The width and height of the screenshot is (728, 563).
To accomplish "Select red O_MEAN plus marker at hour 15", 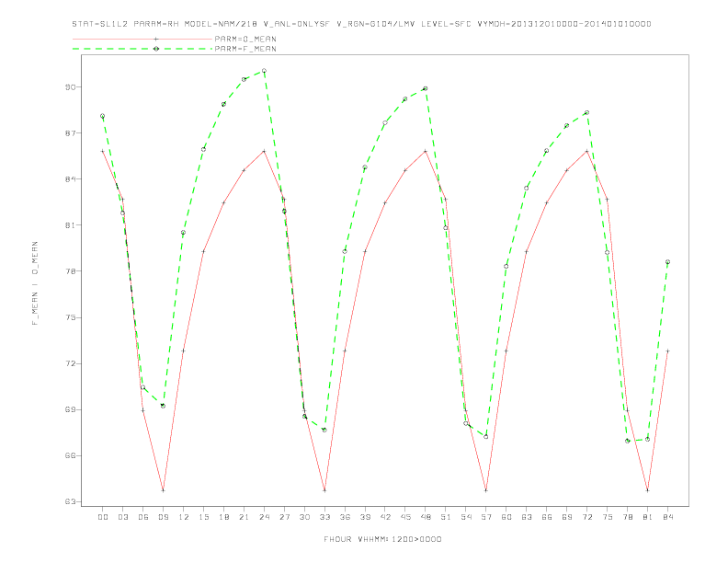I will tap(203, 252).
